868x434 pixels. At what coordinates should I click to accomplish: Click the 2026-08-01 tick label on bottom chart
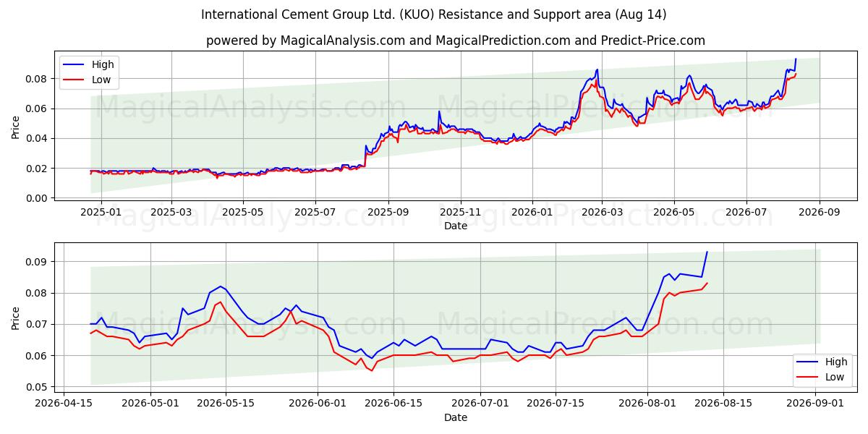pyautogui.click(x=646, y=404)
